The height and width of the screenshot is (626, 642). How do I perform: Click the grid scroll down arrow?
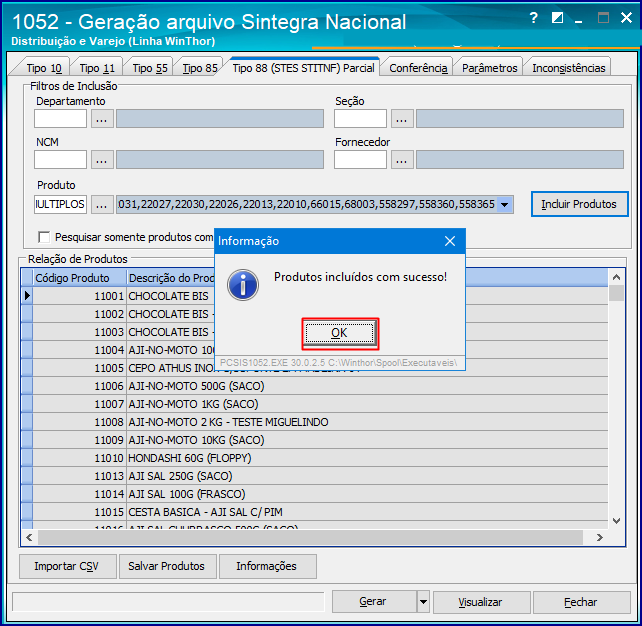pyautogui.click(x=616, y=521)
